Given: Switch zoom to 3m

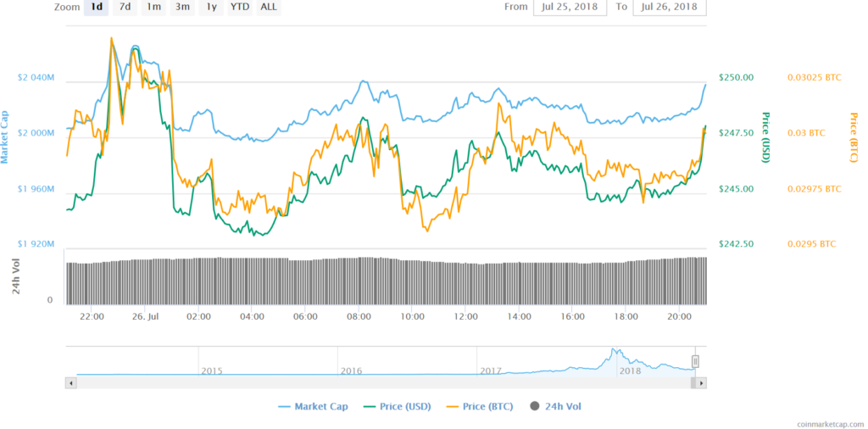Looking at the screenshot, I should point(182,8).
